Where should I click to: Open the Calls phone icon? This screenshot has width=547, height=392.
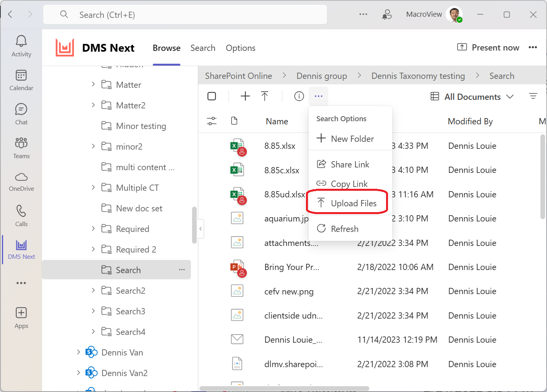click(x=21, y=211)
